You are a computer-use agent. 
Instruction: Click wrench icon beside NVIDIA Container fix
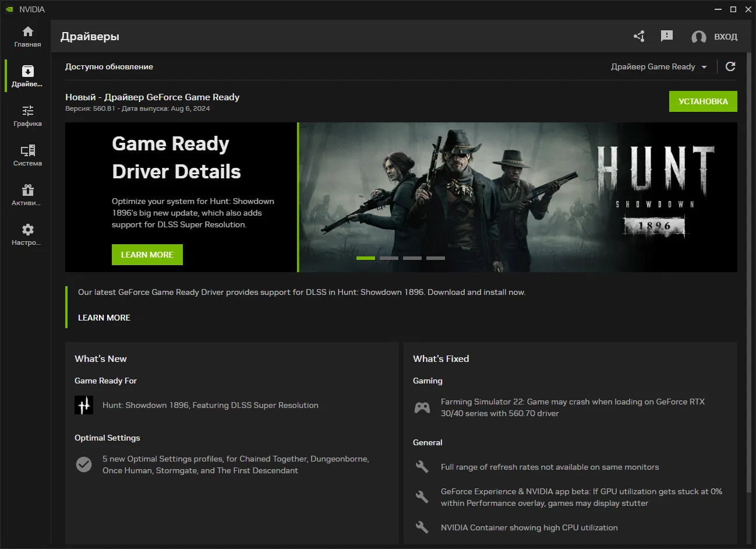tap(422, 527)
